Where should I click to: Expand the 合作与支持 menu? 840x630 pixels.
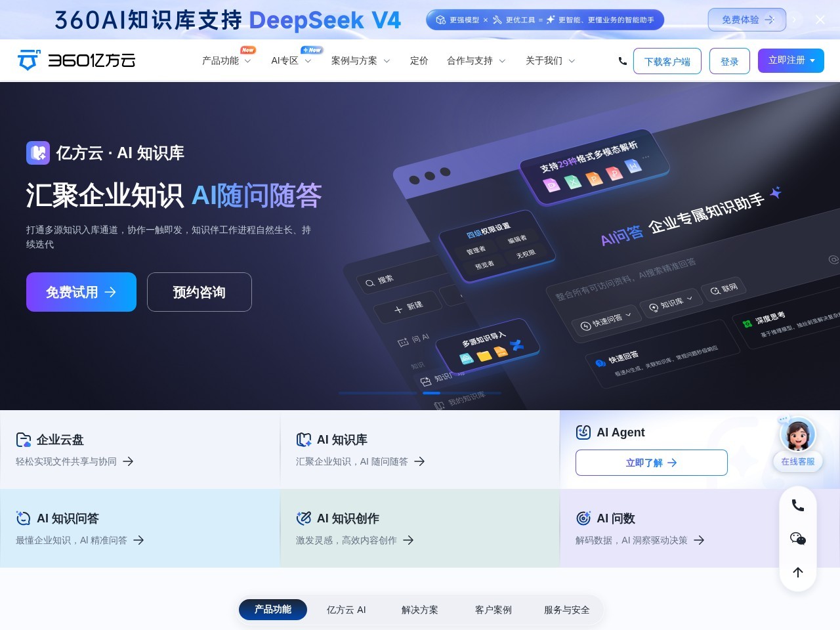(x=476, y=60)
